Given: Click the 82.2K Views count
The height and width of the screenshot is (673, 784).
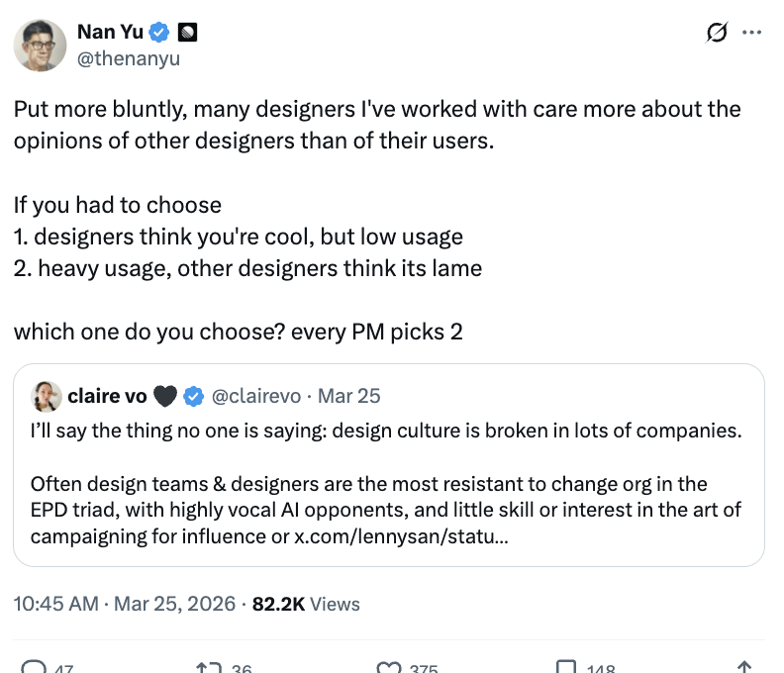Looking at the screenshot, I should point(306,603).
